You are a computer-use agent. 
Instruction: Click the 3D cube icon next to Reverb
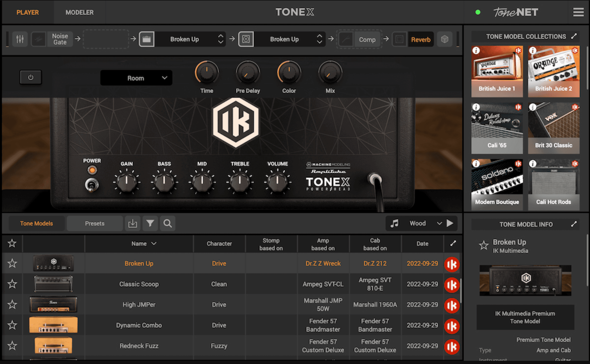[x=445, y=39]
